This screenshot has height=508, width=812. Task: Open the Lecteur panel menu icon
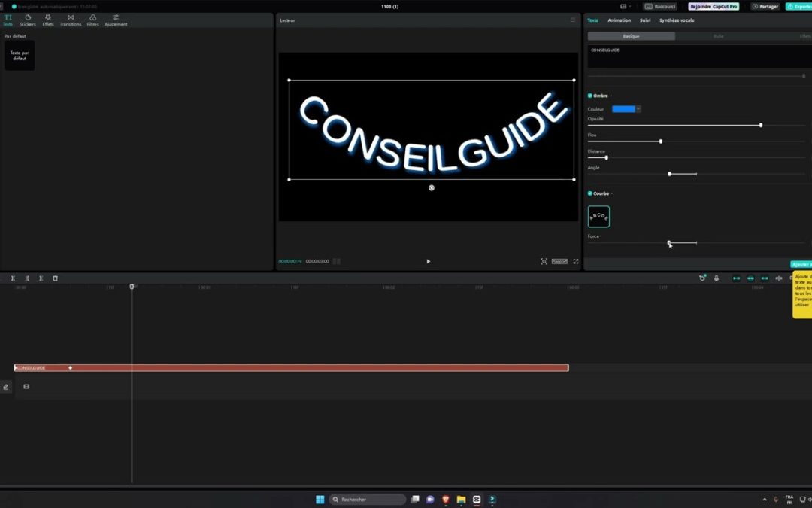coord(573,20)
